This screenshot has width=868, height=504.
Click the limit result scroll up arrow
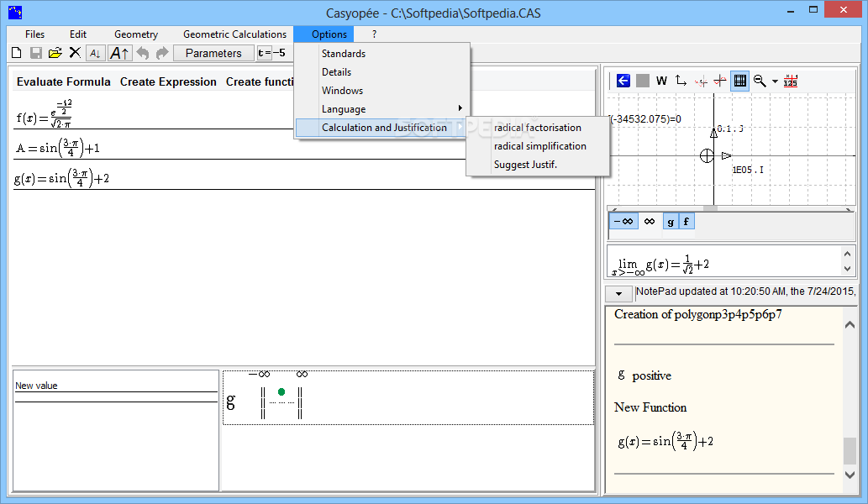pyautogui.click(x=847, y=254)
